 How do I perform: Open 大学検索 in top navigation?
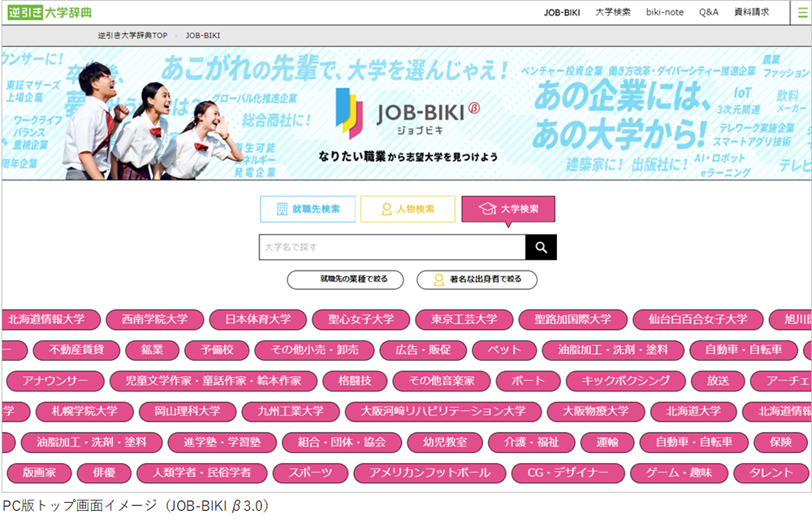(613, 12)
